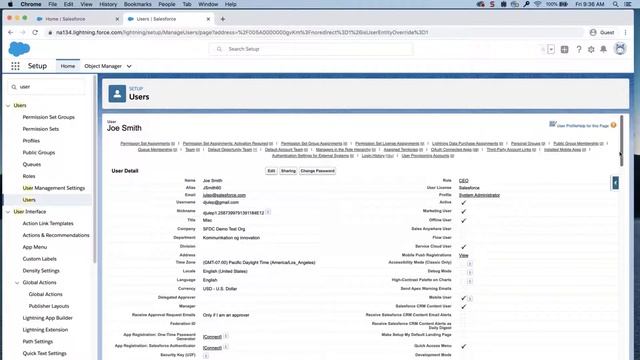The image size is (640, 360).
Task: Open Public Groups in the sidebar
Action: 39,153
